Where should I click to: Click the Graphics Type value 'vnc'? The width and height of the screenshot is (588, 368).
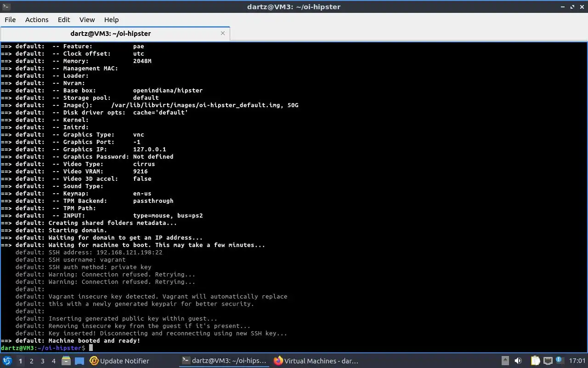[x=138, y=134]
